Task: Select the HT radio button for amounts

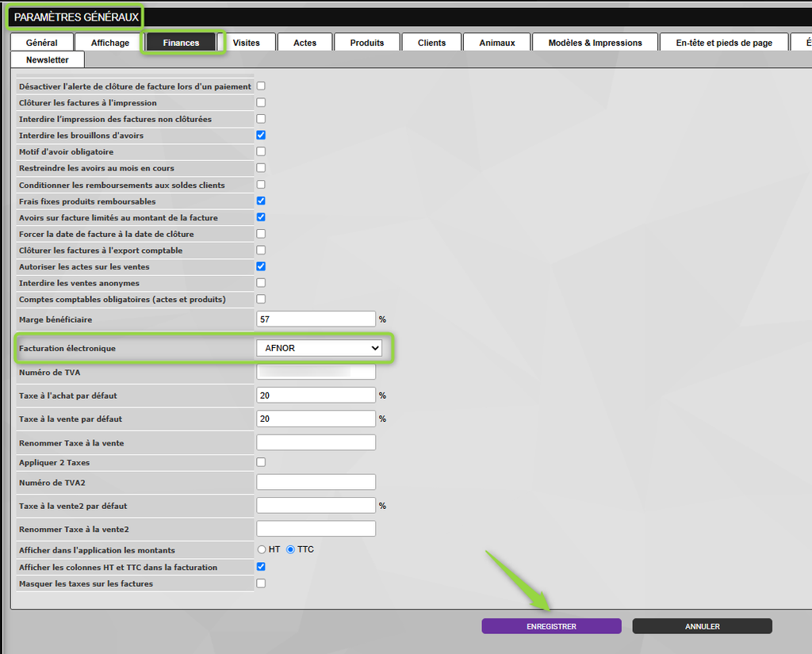Action: [x=262, y=549]
